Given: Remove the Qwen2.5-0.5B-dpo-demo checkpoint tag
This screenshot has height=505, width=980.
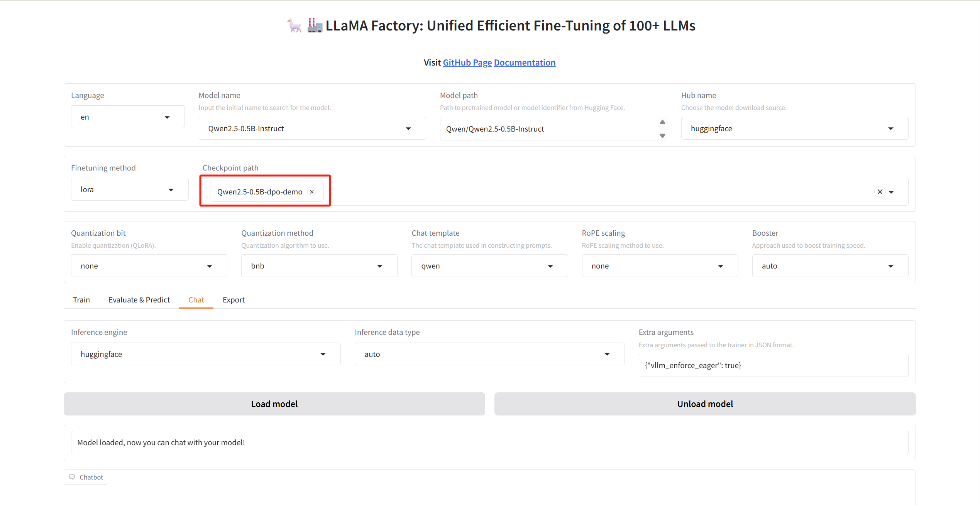Looking at the screenshot, I should (312, 192).
